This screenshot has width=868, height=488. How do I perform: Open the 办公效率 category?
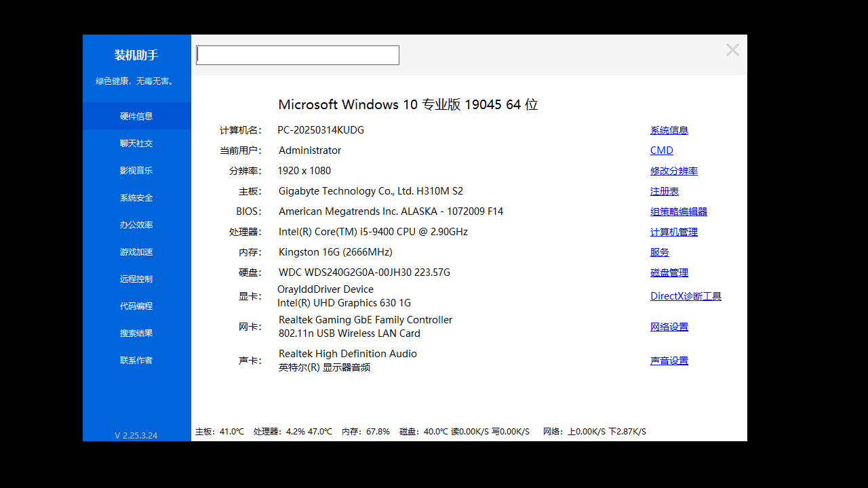137,224
